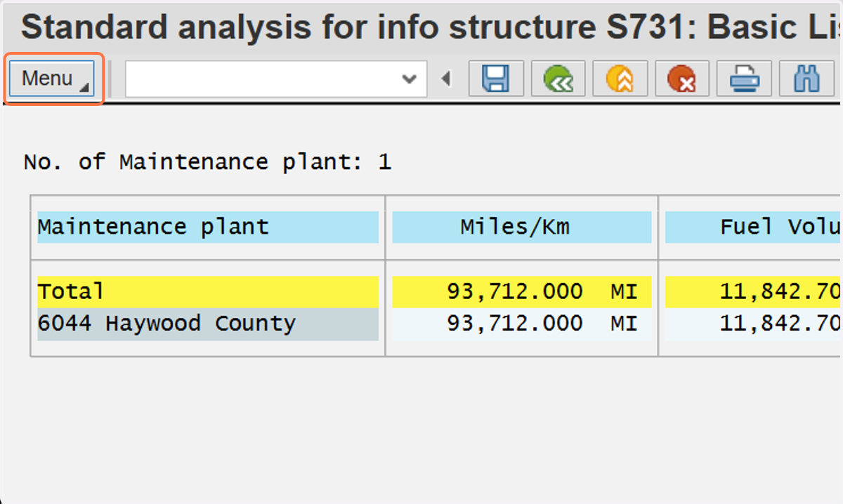Click the command field input box
This screenshot has width=843, height=504.
tap(275, 79)
